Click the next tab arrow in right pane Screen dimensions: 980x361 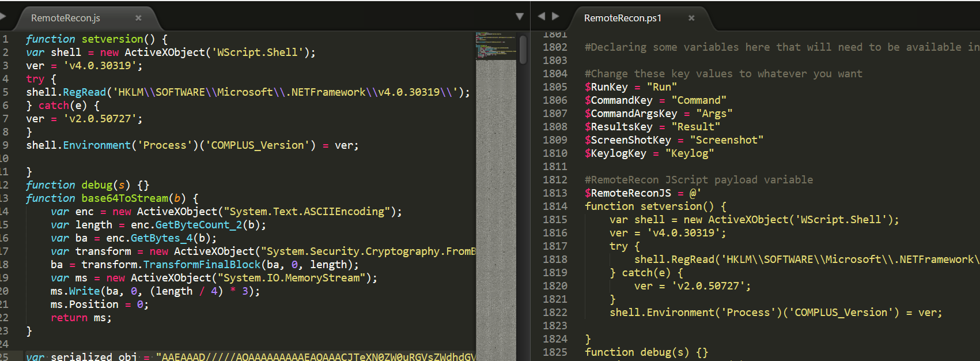(555, 16)
